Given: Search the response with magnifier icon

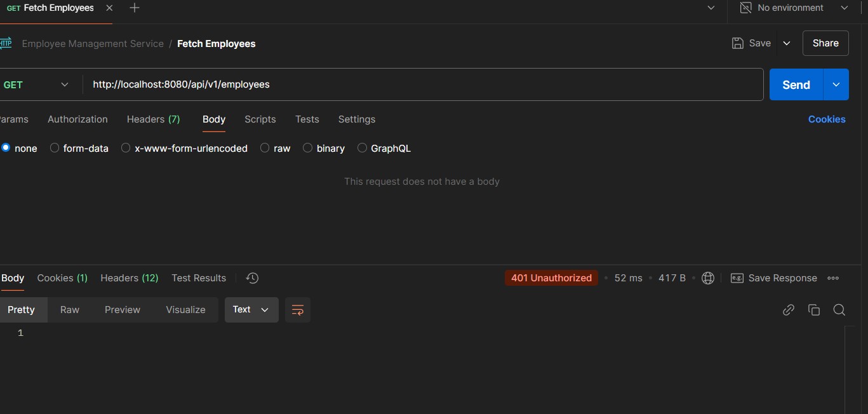Looking at the screenshot, I should coord(839,310).
